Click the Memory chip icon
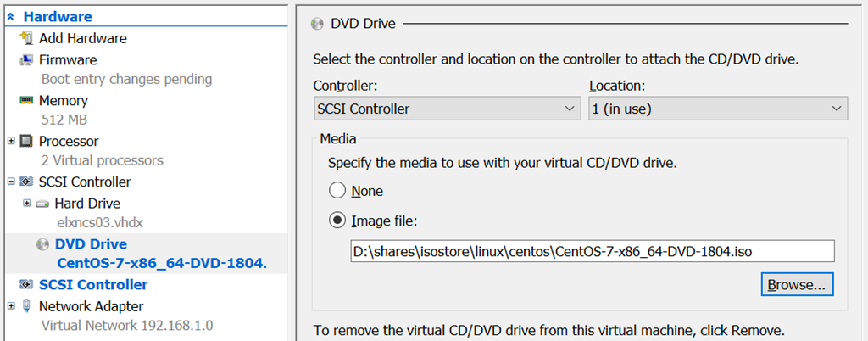Screen dimensions: 868x341 pos(25,101)
